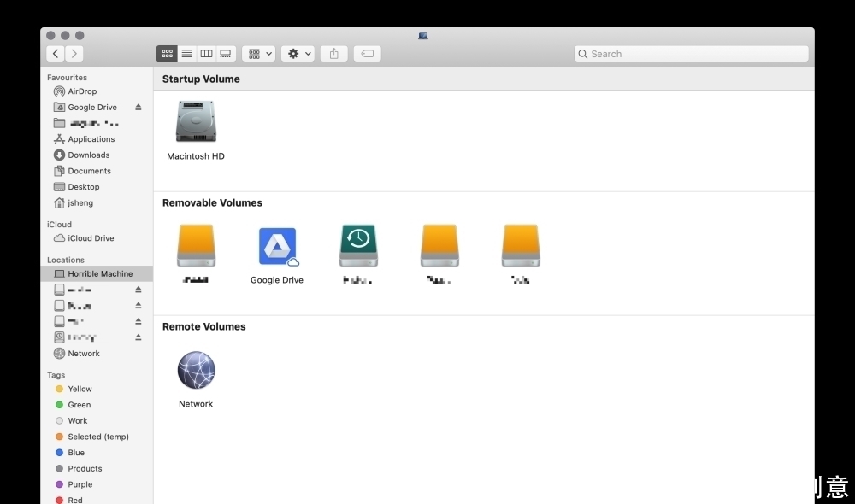Switch to gallery view
The height and width of the screenshot is (504, 855).
point(226,54)
